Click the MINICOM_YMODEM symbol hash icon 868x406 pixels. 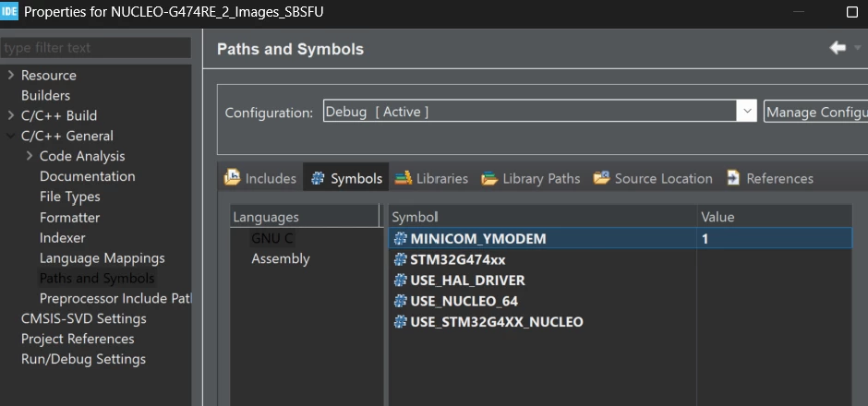[400, 238]
